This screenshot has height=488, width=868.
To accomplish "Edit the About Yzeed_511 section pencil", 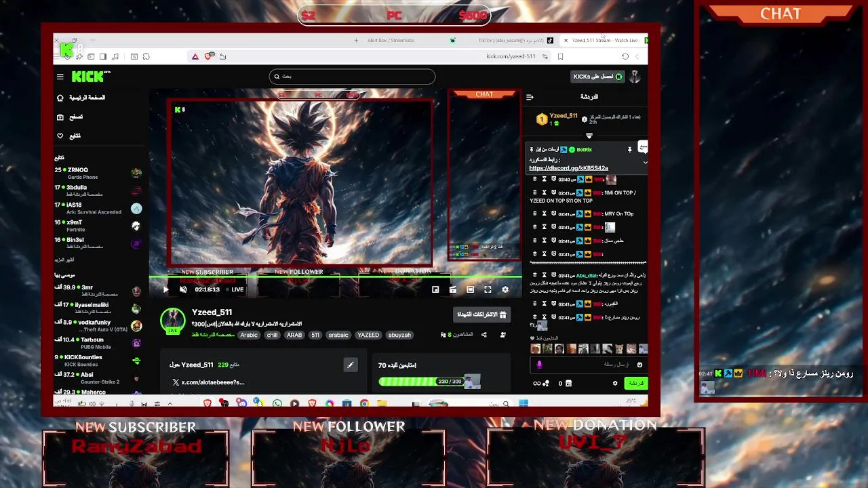I will click(x=351, y=365).
